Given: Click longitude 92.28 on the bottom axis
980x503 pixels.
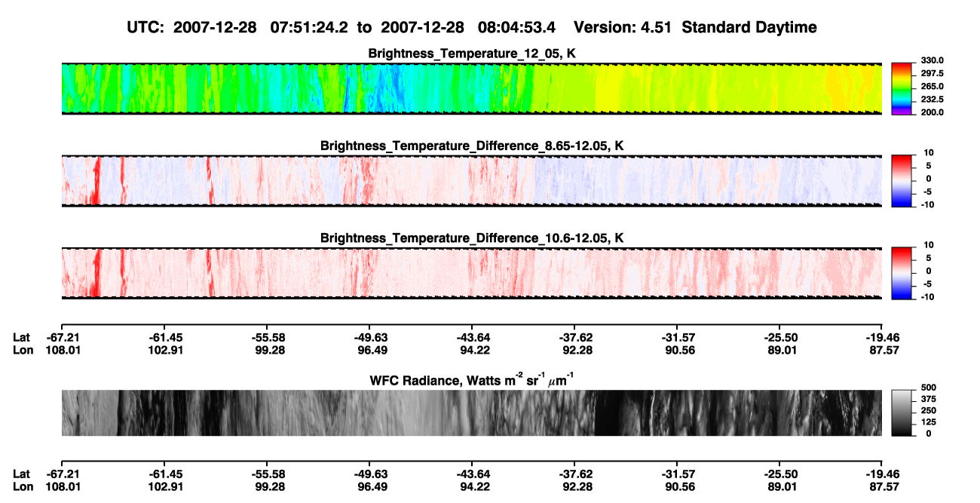Looking at the screenshot, I should tap(576, 487).
